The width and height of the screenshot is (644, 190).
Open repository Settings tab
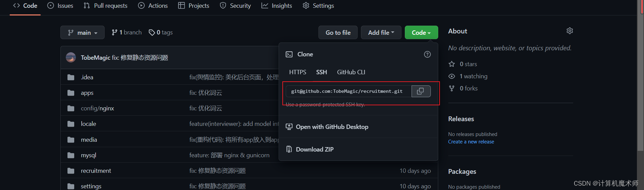318,6
